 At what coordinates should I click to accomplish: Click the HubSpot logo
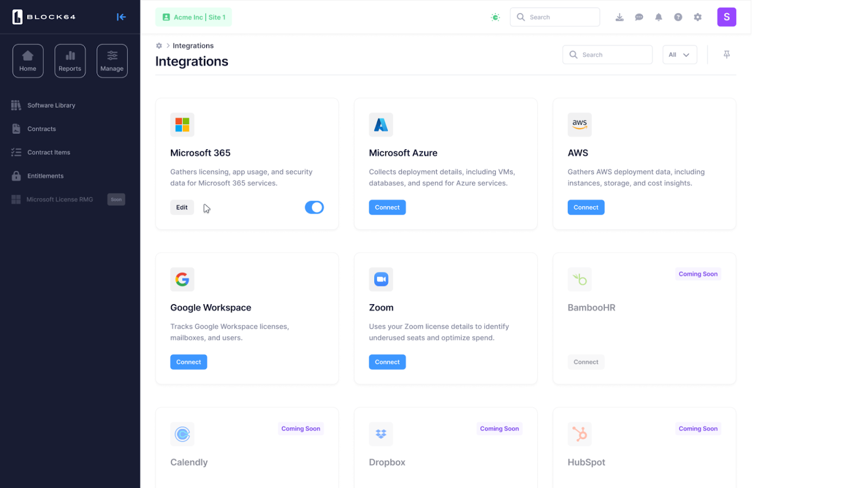point(579,434)
